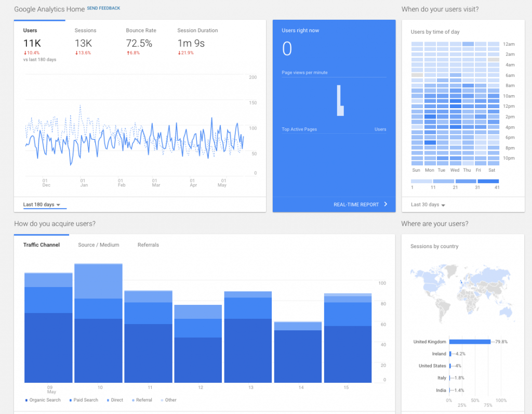The image size is (532, 414).
Task: Click the Paid Search legend marker
Action: 71,400
